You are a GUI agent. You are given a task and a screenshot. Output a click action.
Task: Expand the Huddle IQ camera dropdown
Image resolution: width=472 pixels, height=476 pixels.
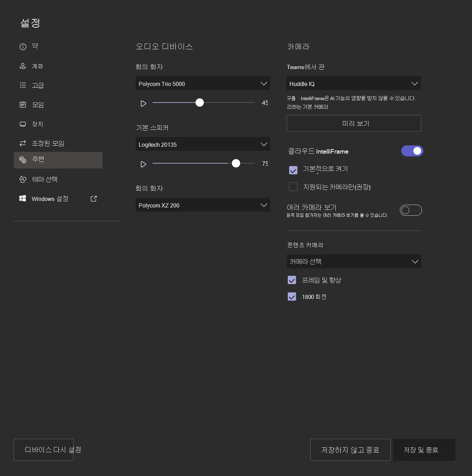click(354, 84)
